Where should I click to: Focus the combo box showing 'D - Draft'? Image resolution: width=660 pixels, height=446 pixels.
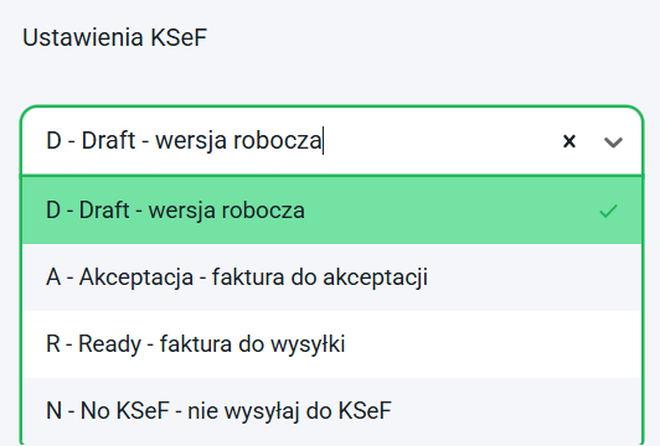(x=290, y=142)
